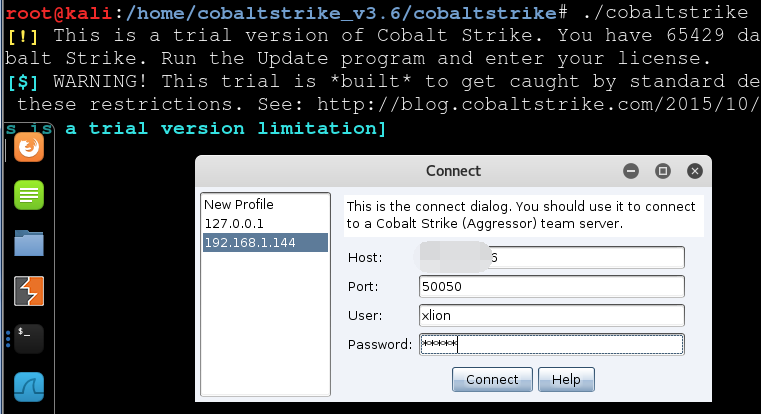761x414 pixels.
Task: Click the blog.cobaltstrike.com URL in terminal
Action: [x=539, y=104]
